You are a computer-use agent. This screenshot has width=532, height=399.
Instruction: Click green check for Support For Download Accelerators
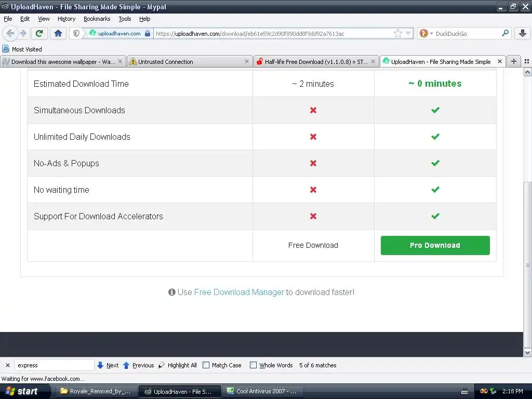tap(435, 216)
